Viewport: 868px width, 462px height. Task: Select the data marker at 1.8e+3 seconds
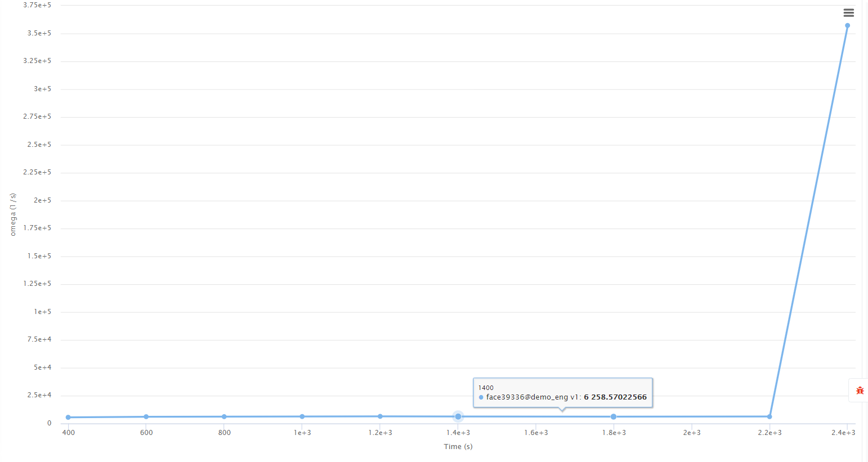(614, 417)
